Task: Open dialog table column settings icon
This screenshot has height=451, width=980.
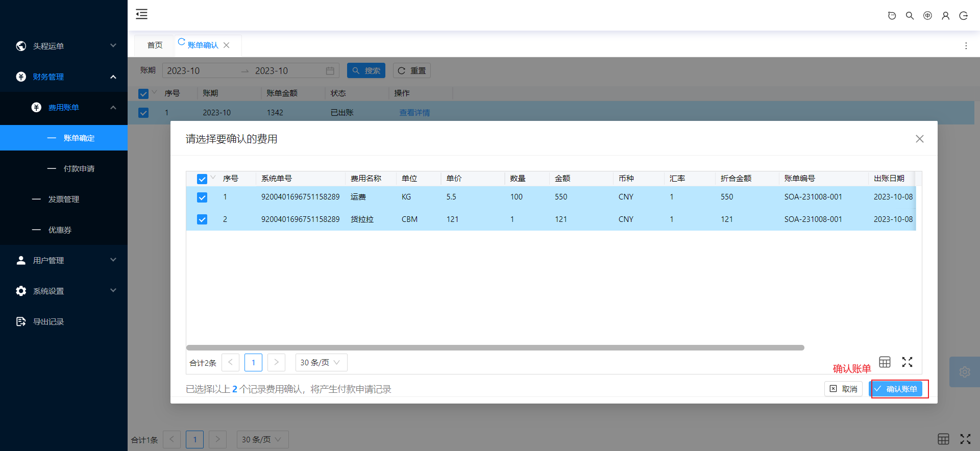Action: 885,362
